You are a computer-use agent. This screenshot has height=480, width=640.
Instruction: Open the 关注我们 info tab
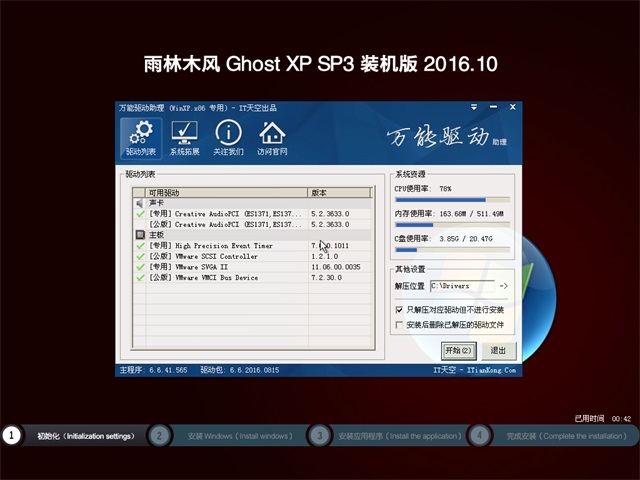(228, 138)
